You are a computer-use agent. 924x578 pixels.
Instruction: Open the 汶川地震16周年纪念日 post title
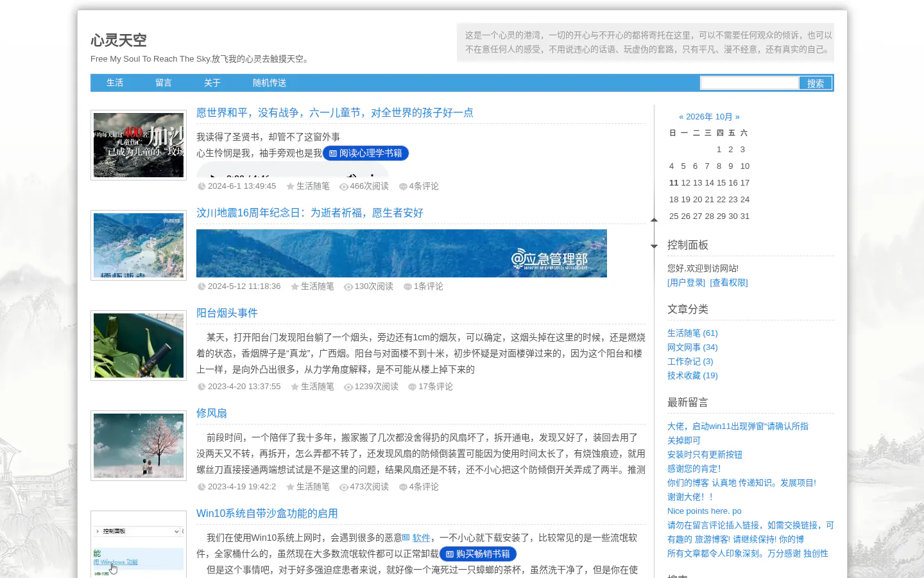(x=310, y=213)
